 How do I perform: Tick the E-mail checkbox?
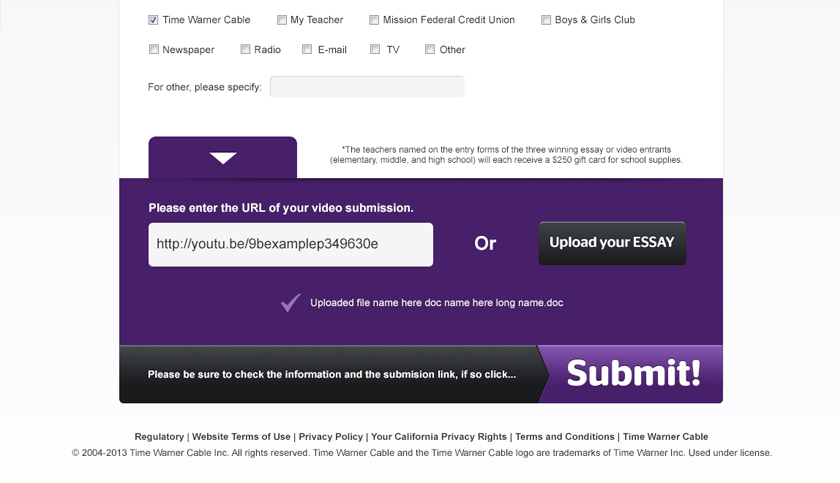tap(307, 49)
